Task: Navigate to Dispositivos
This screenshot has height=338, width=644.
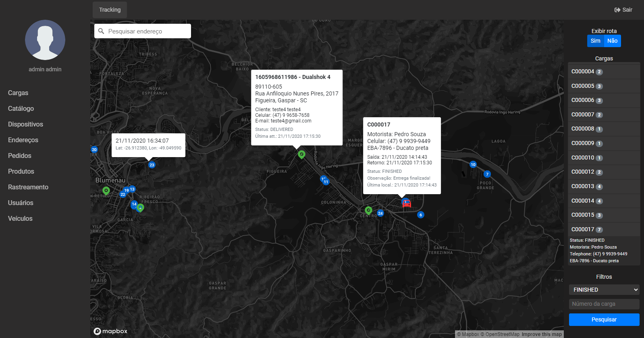Action: pos(25,124)
